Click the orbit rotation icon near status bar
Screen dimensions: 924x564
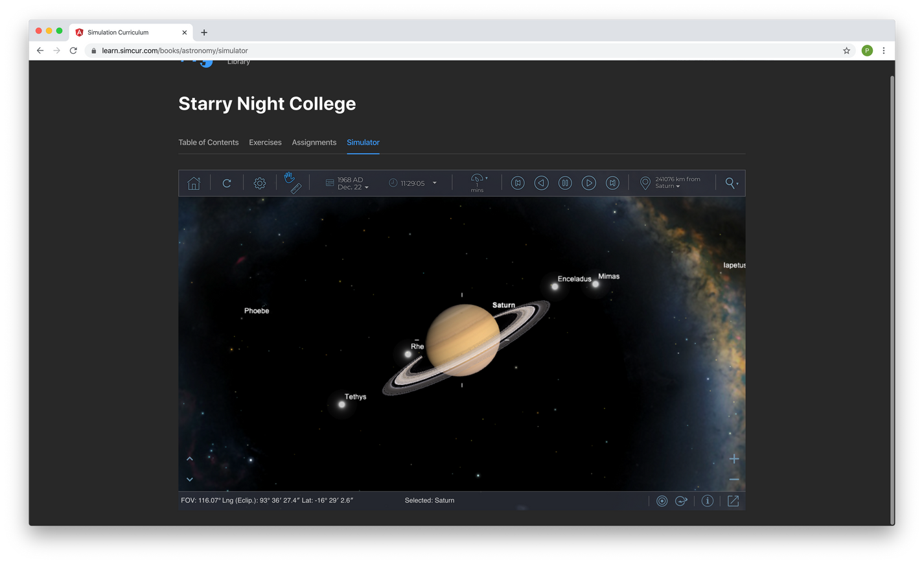pos(681,500)
